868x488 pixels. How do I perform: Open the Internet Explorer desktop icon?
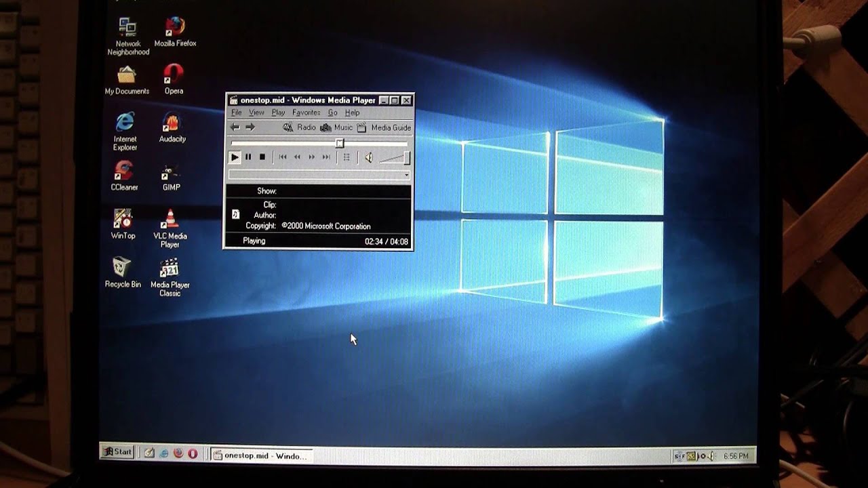[x=125, y=131]
